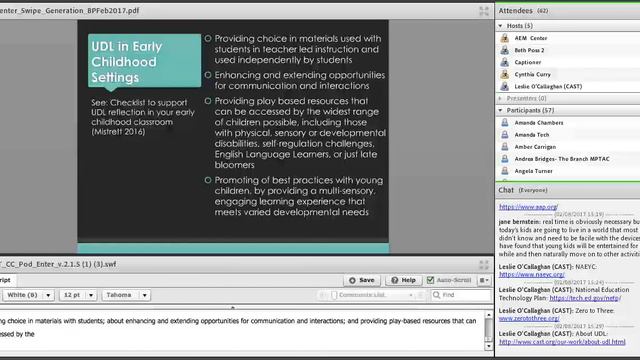Click Amanda Tech participant icon

coord(504,135)
